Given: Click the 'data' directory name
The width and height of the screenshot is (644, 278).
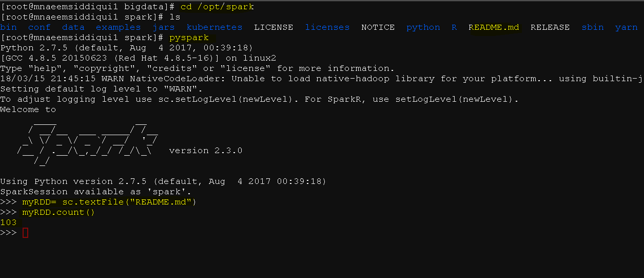Looking at the screenshot, I should point(73,27).
